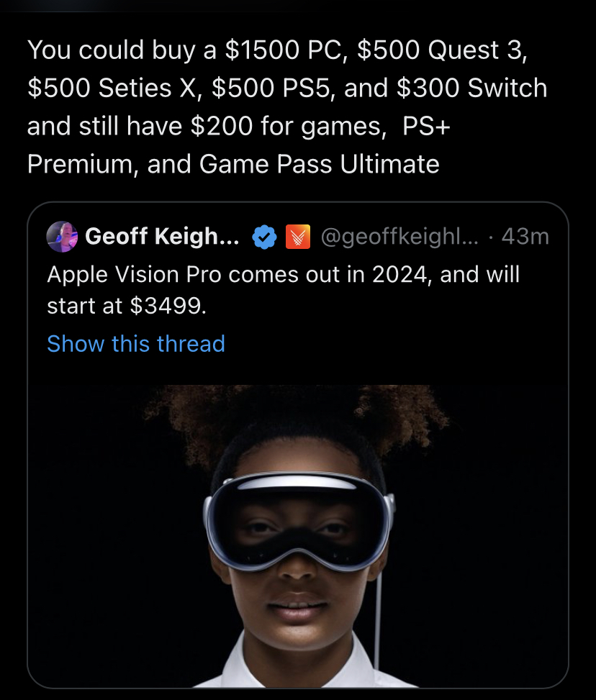Click the blue verified checkmark badge
The image size is (596, 700).
click(264, 237)
